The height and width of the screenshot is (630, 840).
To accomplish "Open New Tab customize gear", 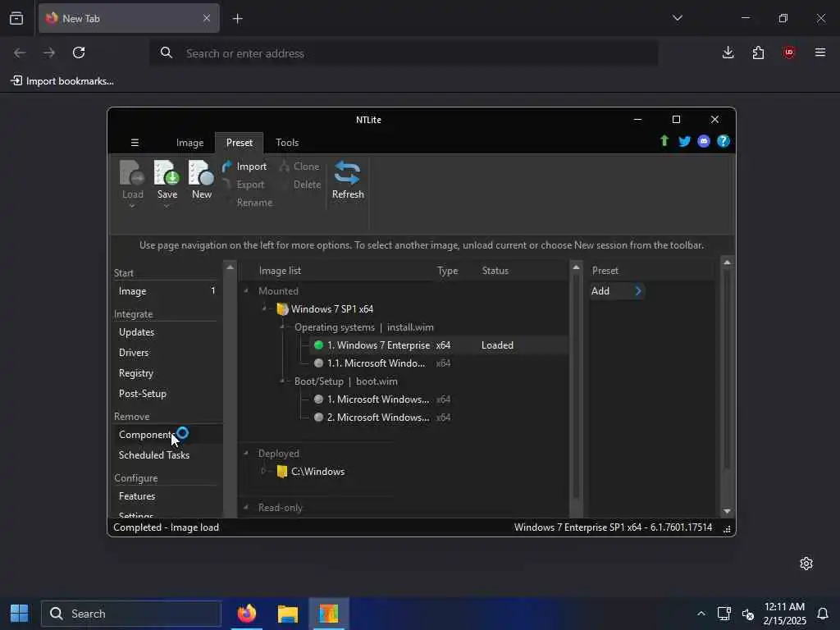I will pyautogui.click(x=806, y=564).
